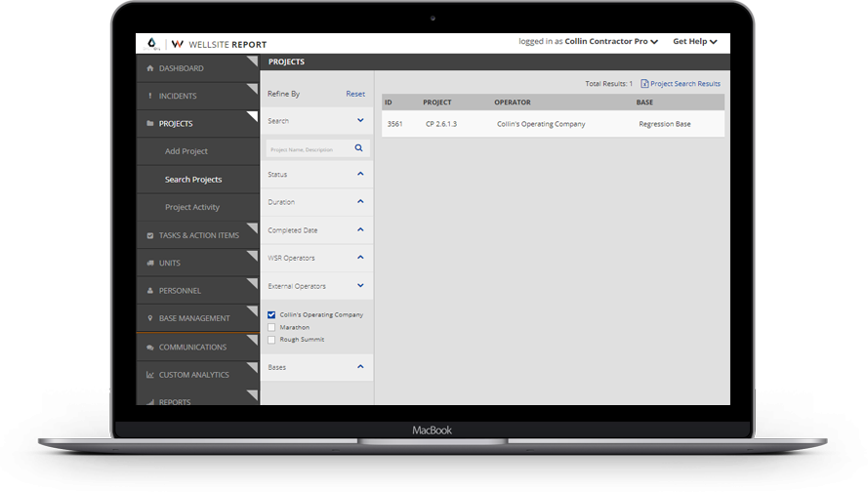Viewport: 868px width, 492px height.
Task: Open Units in the sidebar
Action: pos(197,263)
